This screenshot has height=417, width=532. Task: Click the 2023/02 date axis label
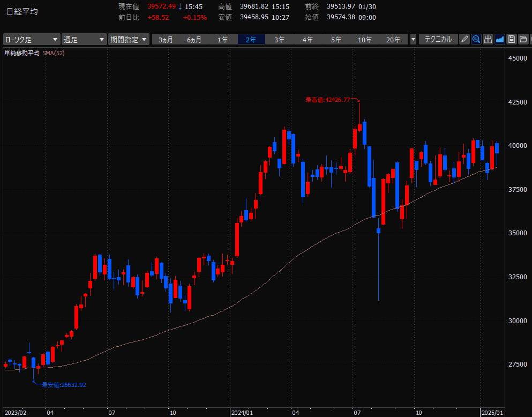(x=16, y=413)
